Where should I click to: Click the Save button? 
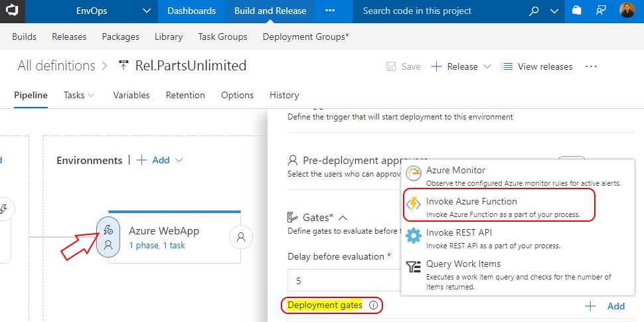click(x=403, y=66)
